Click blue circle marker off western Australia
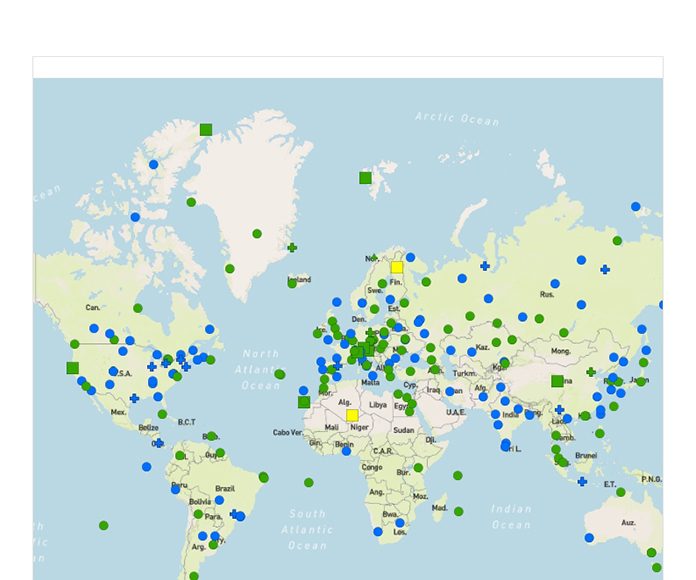The image size is (696, 580). 589,538
